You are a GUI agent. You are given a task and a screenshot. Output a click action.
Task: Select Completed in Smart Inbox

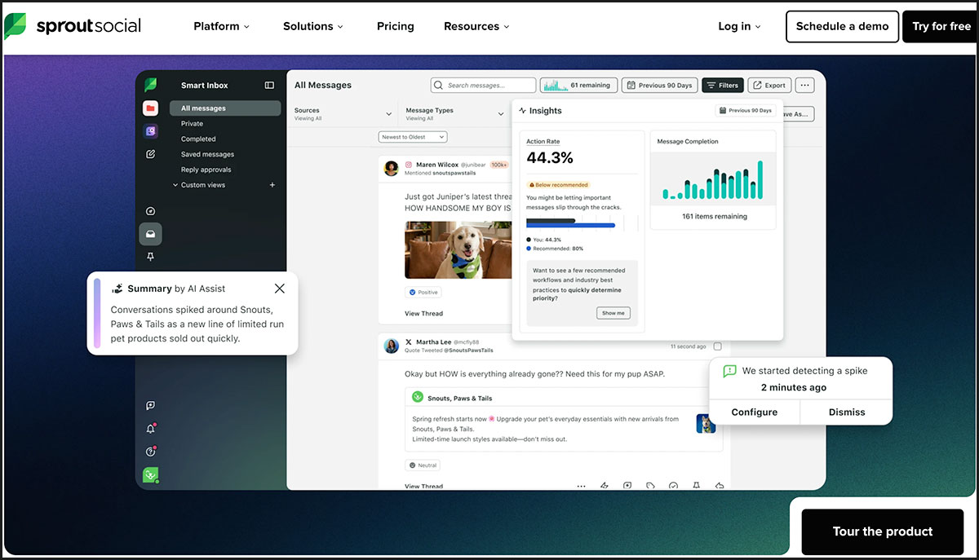[x=198, y=139]
